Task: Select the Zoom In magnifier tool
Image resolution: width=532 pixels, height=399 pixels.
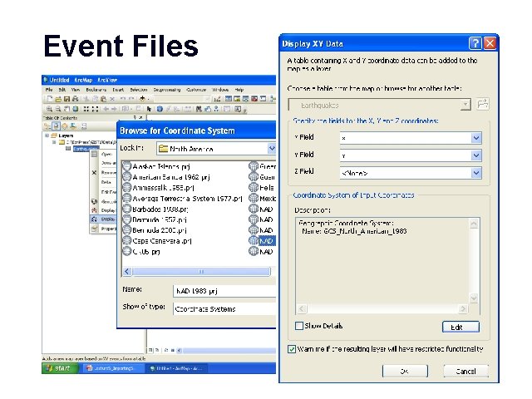Action: click(x=49, y=109)
